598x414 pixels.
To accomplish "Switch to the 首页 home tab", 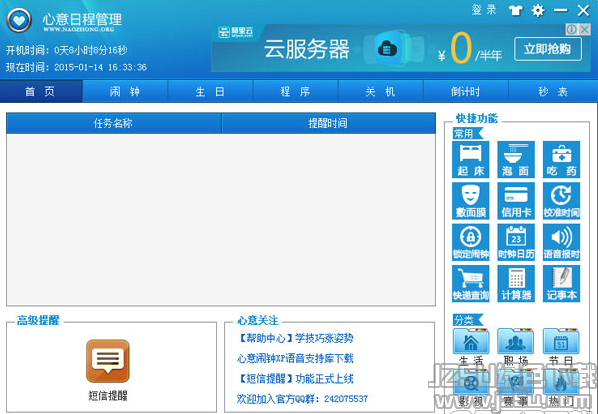I will click(x=41, y=91).
